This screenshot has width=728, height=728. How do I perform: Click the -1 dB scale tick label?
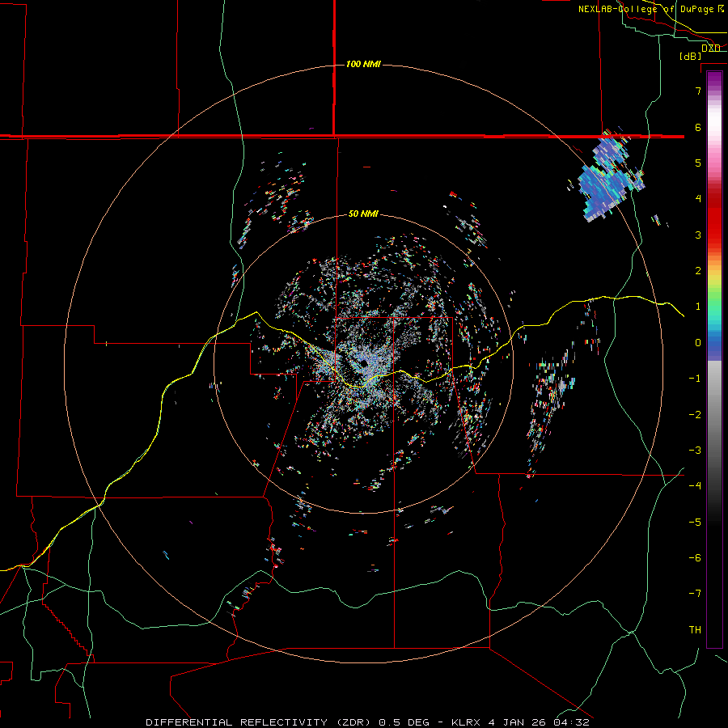[x=695, y=379]
